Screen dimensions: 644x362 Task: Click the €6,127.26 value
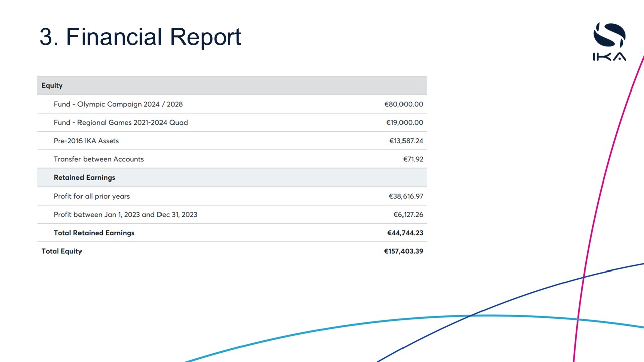[408, 215]
